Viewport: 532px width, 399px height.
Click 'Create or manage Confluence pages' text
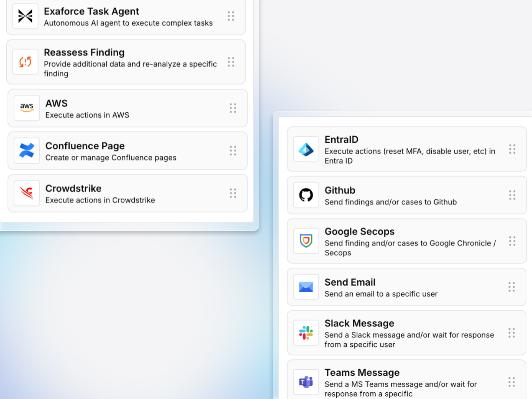(111, 158)
